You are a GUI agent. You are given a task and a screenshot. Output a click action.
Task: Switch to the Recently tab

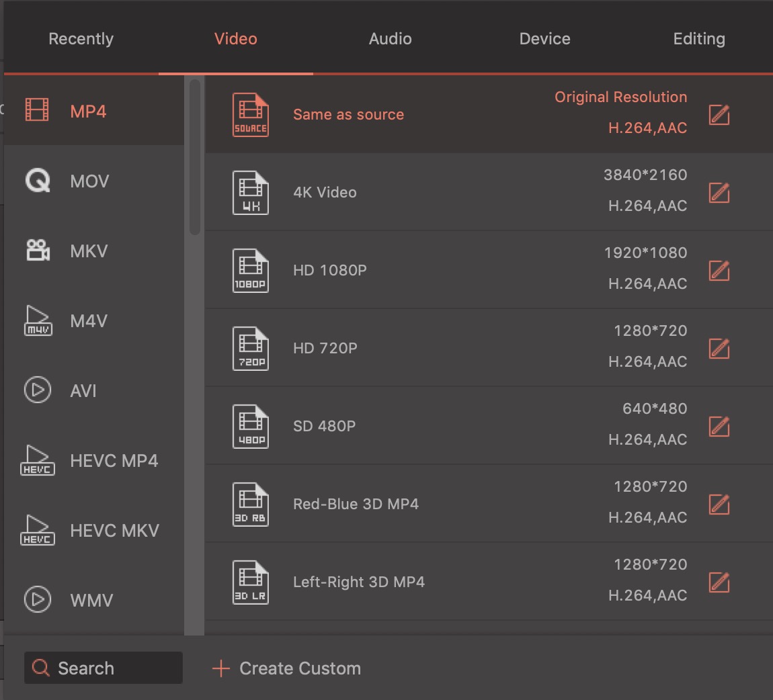pyautogui.click(x=81, y=38)
